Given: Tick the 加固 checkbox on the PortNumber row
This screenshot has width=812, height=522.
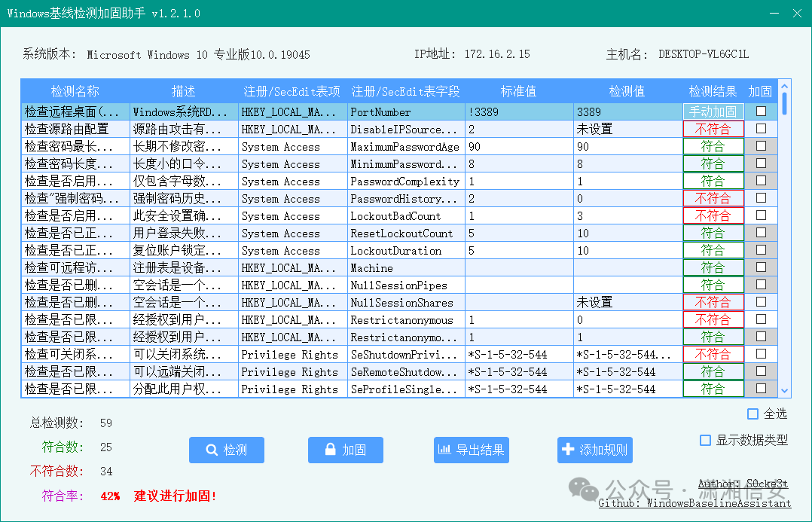Looking at the screenshot, I should pyautogui.click(x=761, y=111).
